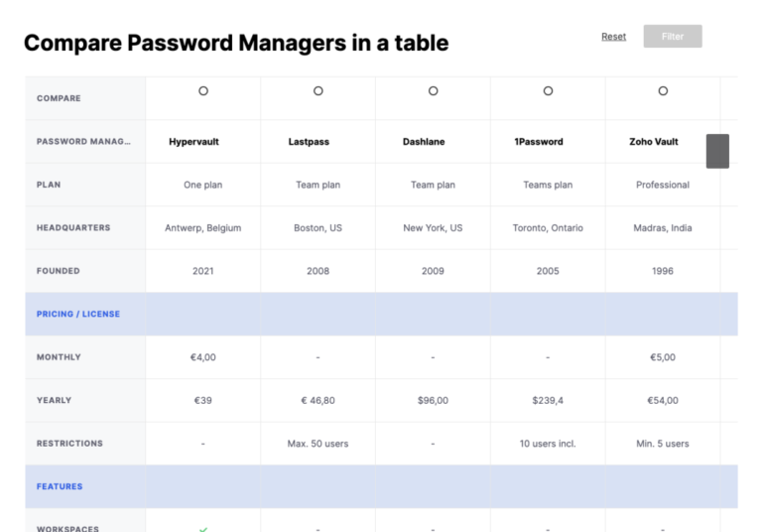Click the MONTHLY row label
The image size is (762, 532).
click(59, 357)
